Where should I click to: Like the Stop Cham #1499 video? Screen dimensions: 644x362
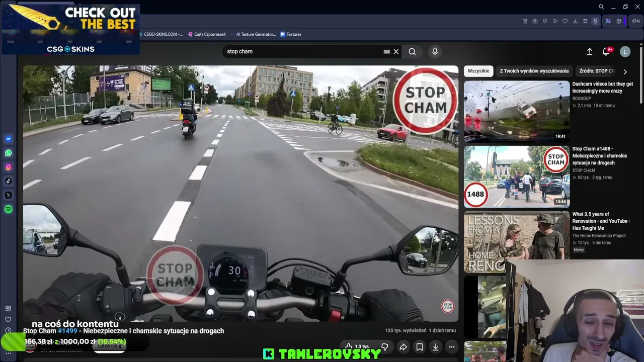[357, 347]
